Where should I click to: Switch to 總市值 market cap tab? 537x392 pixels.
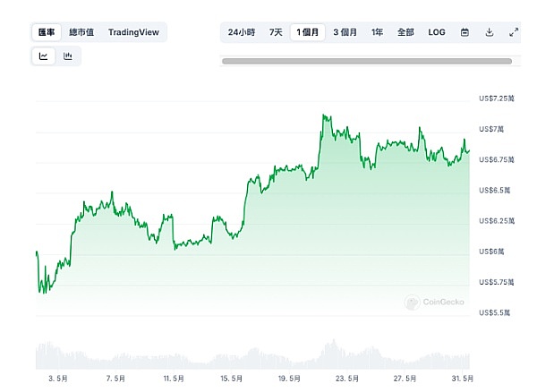[83, 32]
